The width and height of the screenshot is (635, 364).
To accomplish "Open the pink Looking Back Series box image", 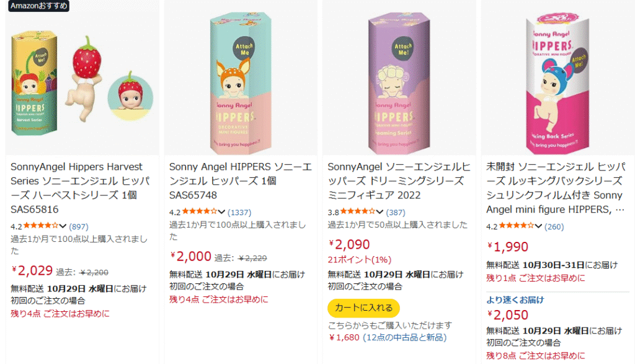I will tap(557, 78).
